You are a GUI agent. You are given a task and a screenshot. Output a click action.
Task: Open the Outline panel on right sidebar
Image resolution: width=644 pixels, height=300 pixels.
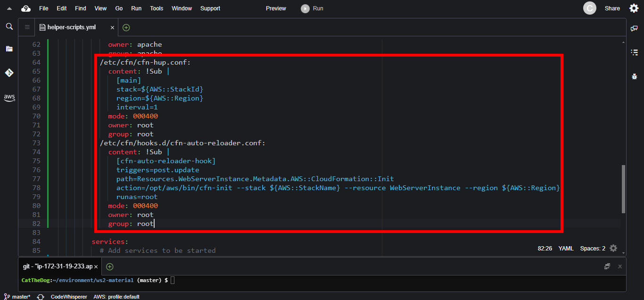tap(634, 52)
